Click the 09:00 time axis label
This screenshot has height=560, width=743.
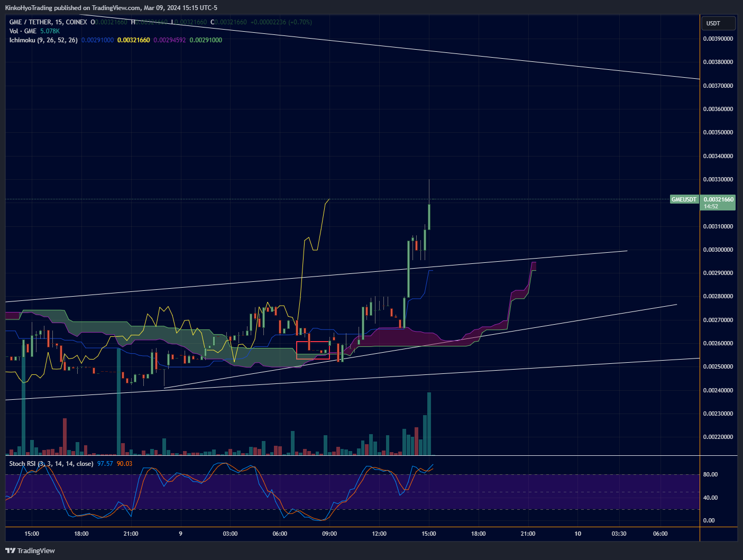click(329, 534)
